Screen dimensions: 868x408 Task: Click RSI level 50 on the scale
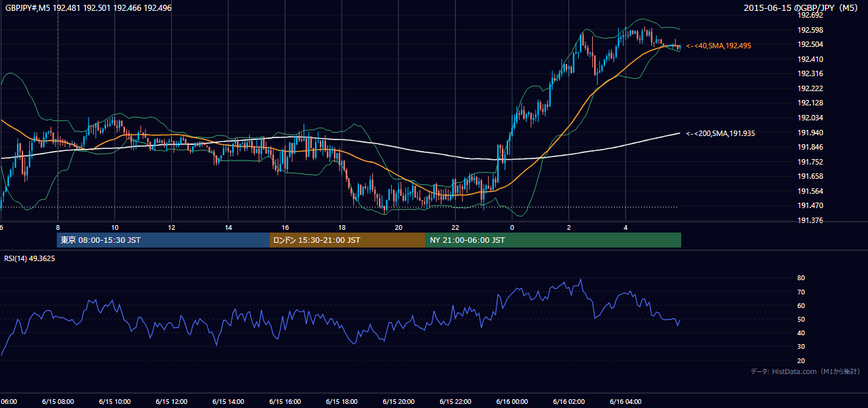tap(801, 319)
